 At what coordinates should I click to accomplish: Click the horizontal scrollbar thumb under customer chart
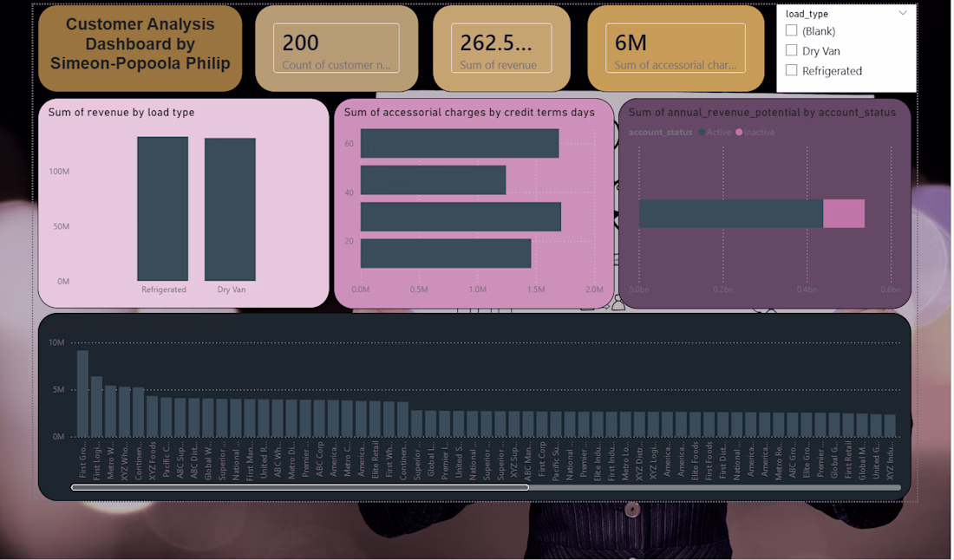pyautogui.click(x=300, y=487)
